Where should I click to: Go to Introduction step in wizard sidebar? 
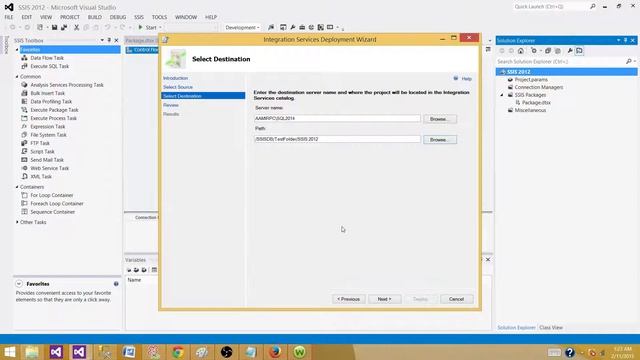click(176, 78)
